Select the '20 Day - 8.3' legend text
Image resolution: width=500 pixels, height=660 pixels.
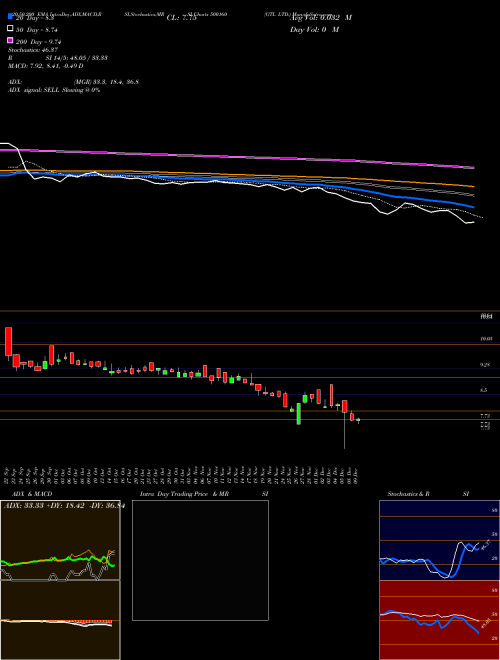tap(35, 18)
